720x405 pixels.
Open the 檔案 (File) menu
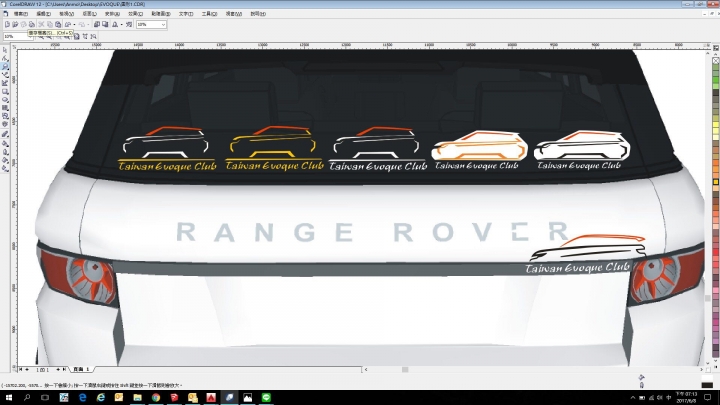coord(21,14)
